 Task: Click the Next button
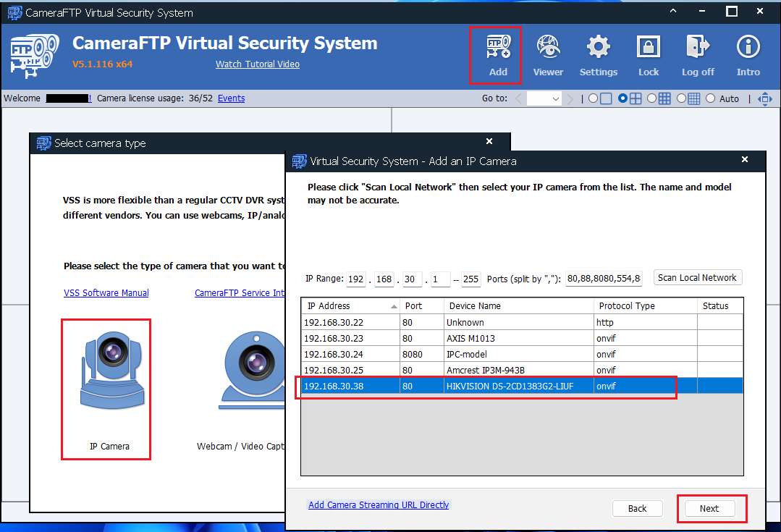click(709, 509)
